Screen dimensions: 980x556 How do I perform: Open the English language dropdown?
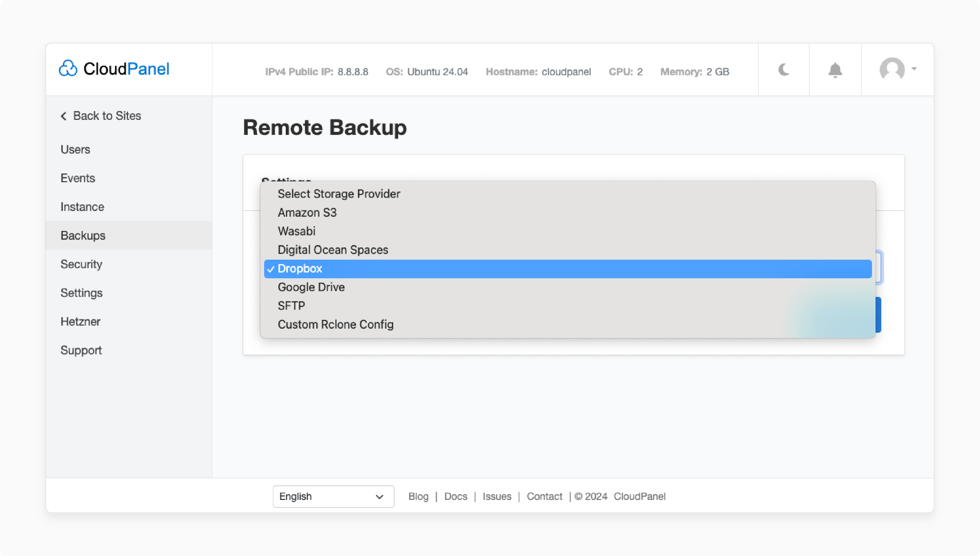click(333, 496)
